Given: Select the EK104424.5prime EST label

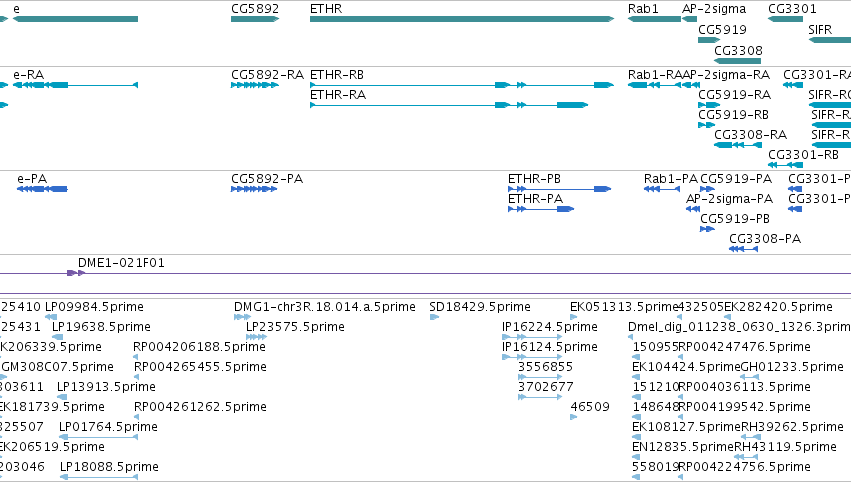Looking at the screenshot, I should [x=687, y=367].
